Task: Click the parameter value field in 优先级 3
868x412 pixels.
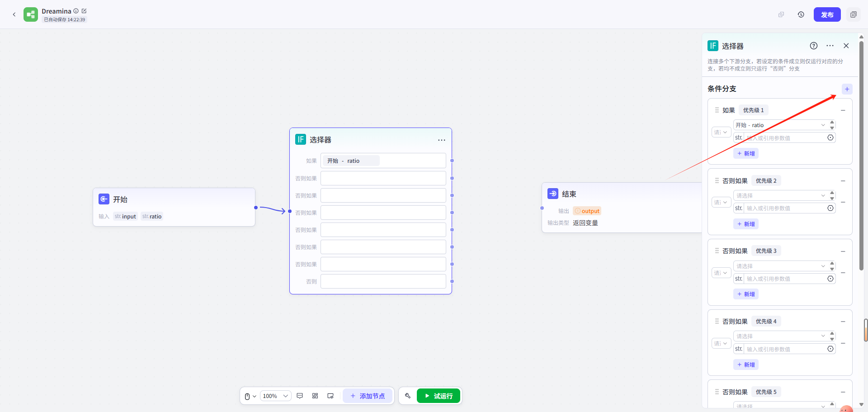Action: (x=785, y=279)
